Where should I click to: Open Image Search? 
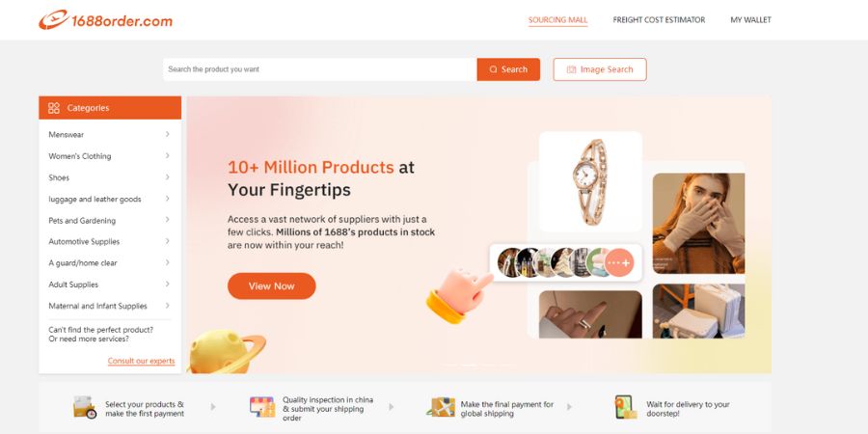[600, 69]
